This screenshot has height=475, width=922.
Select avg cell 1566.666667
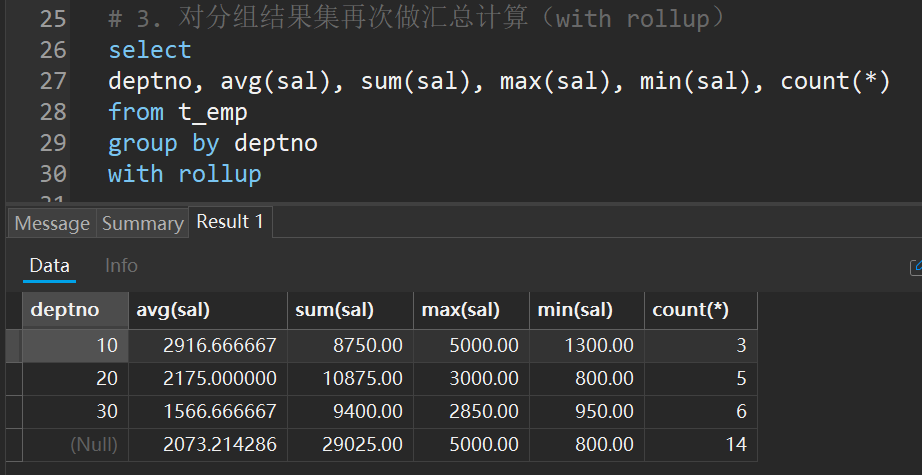pyautogui.click(x=208, y=411)
